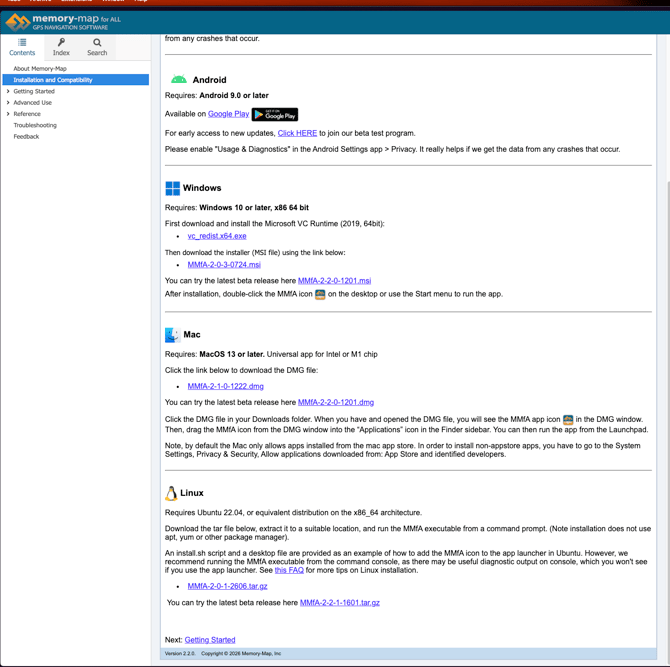Follow the Next: Getting Started link
Screen dimensions: 670x667
pos(210,640)
